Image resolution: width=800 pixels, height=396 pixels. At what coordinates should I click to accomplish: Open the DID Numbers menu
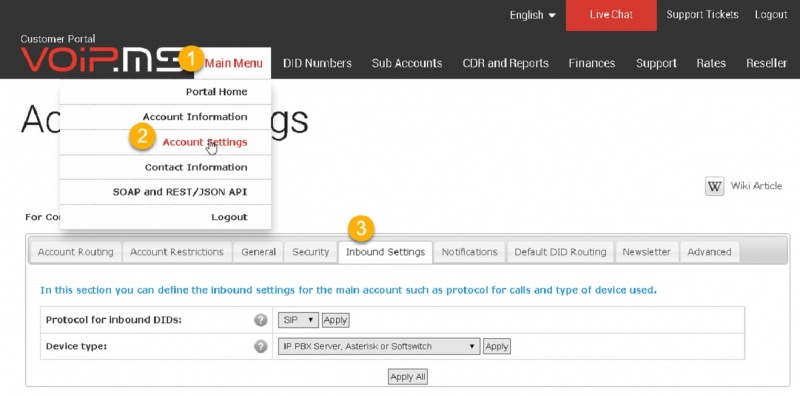pos(317,63)
